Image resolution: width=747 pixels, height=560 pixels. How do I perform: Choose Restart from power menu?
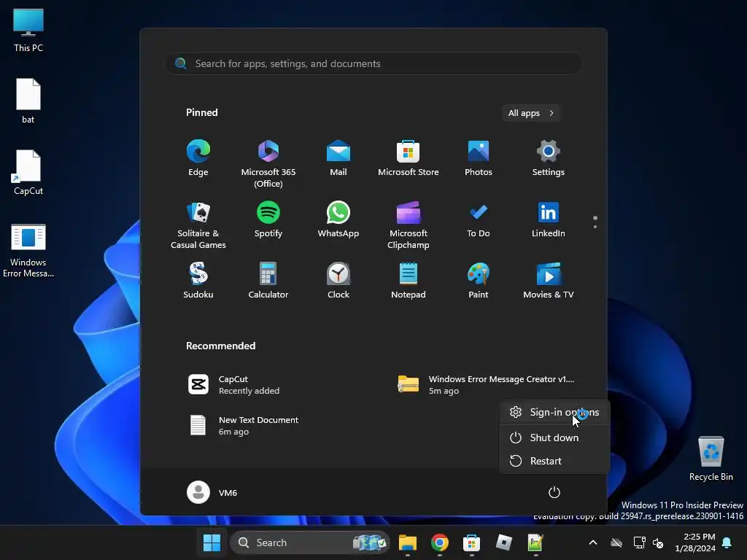coord(554,461)
